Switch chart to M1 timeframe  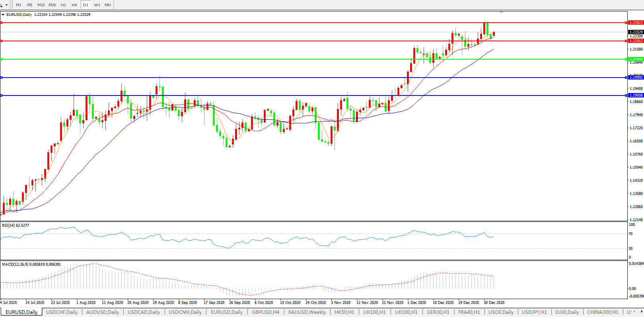click(x=19, y=5)
